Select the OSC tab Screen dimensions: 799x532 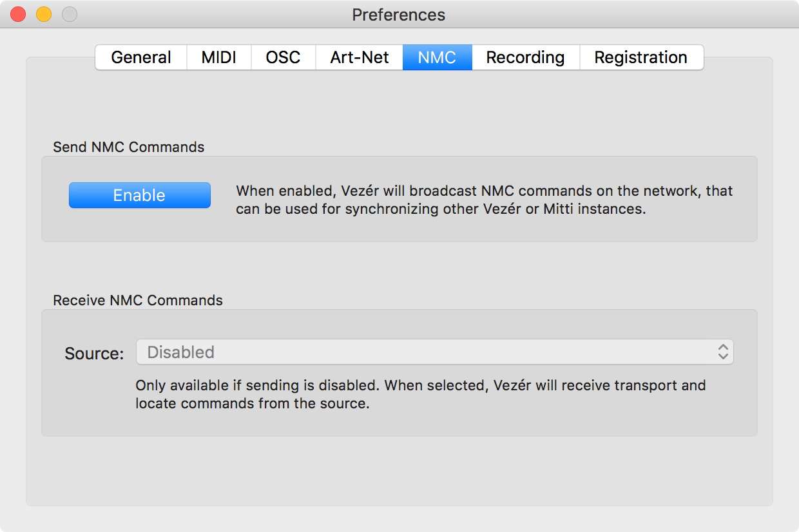[x=283, y=57]
